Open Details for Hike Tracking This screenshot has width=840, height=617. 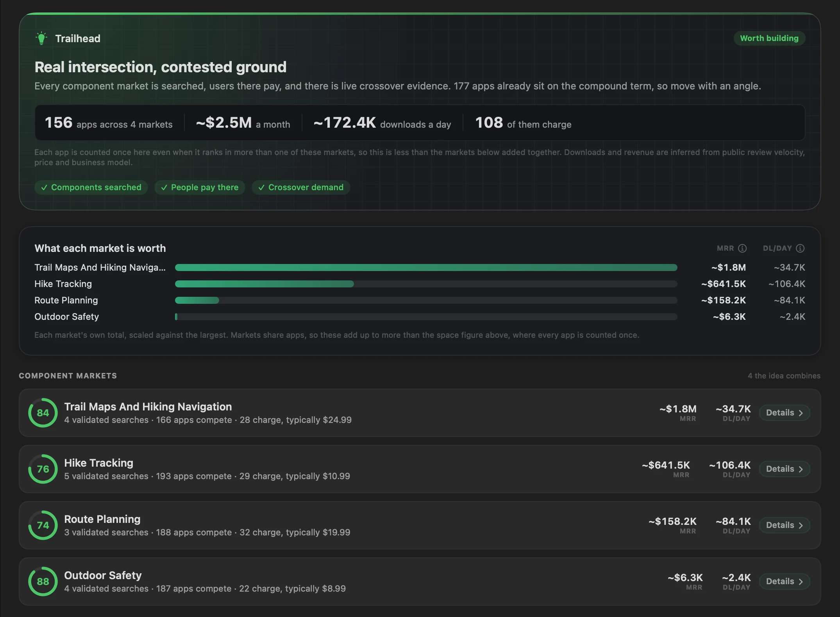(x=785, y=469)
